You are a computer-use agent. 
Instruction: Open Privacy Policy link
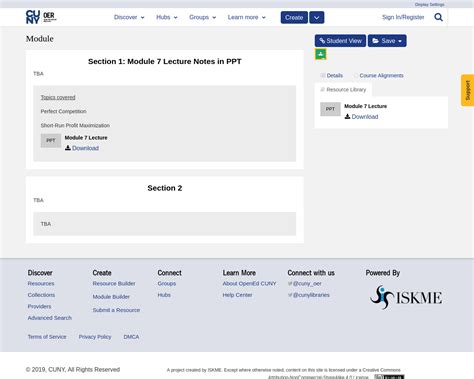(95, 337)
